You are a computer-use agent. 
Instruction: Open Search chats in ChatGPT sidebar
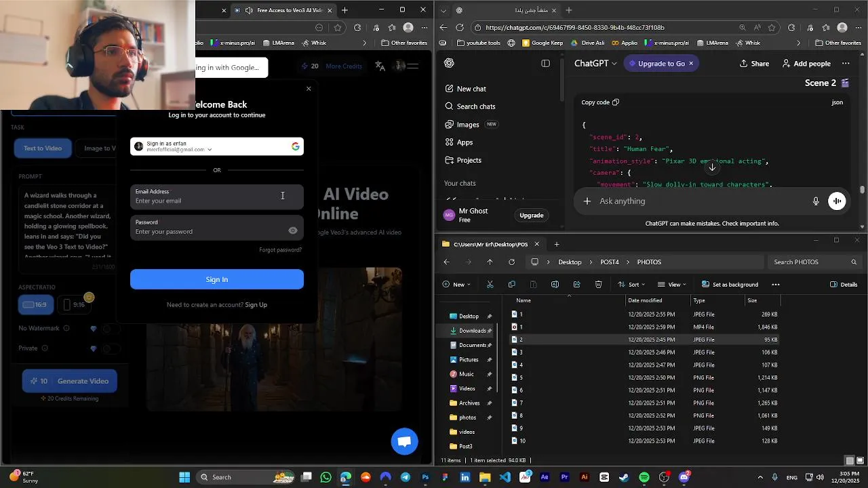pyautogui.click(x=470, y=106)
